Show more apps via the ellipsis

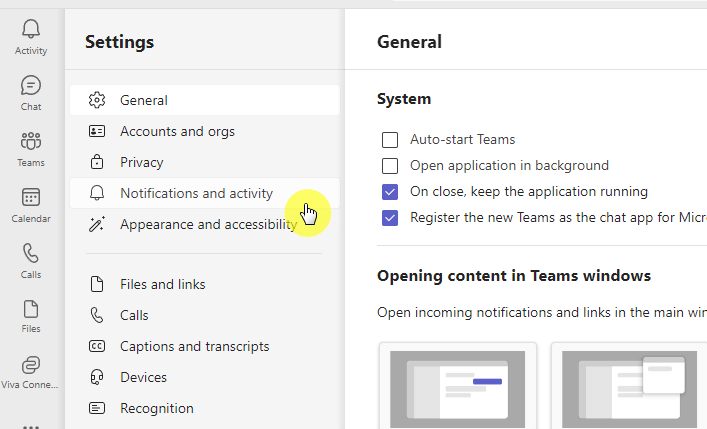(x=31, y=426)
